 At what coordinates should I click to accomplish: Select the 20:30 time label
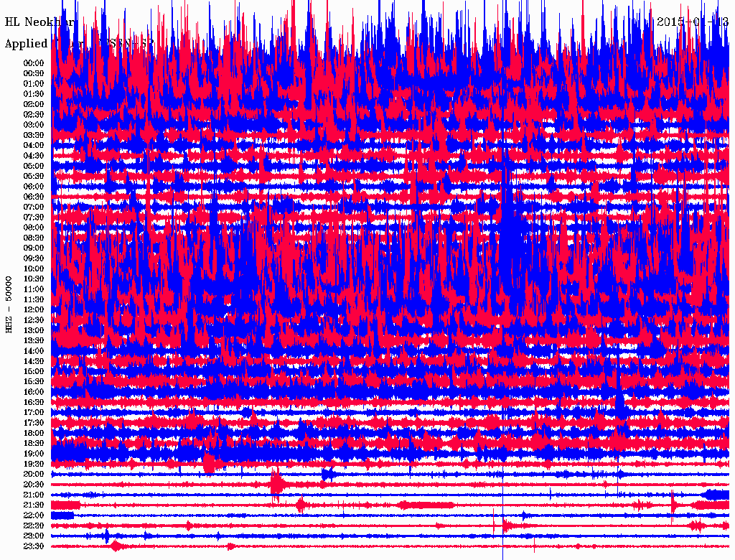coord(34,485)
